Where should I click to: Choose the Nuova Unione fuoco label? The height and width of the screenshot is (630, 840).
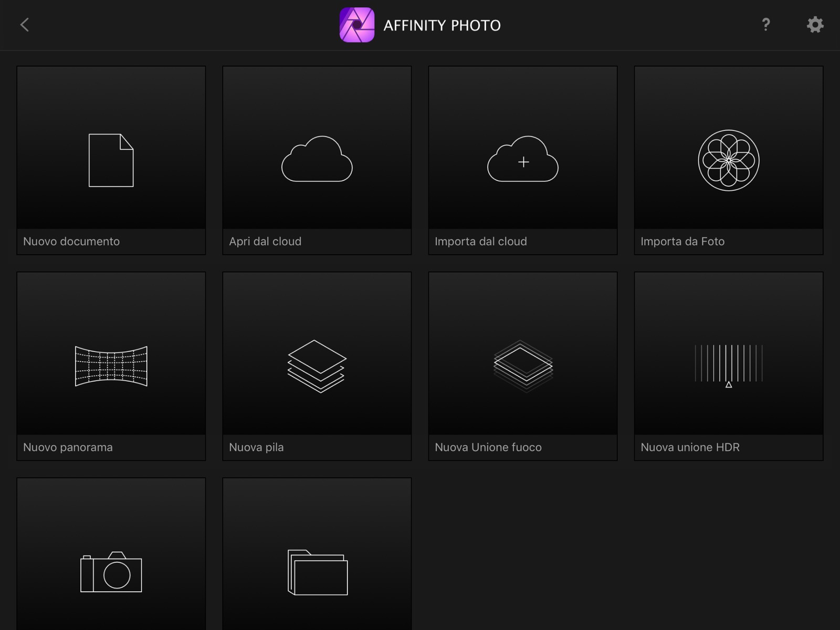click(x=488, y=447)
